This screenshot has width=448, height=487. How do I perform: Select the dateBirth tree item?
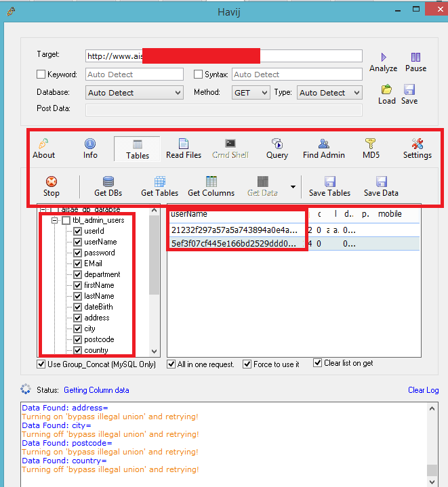pyautogui.click(x=98, y=307)
